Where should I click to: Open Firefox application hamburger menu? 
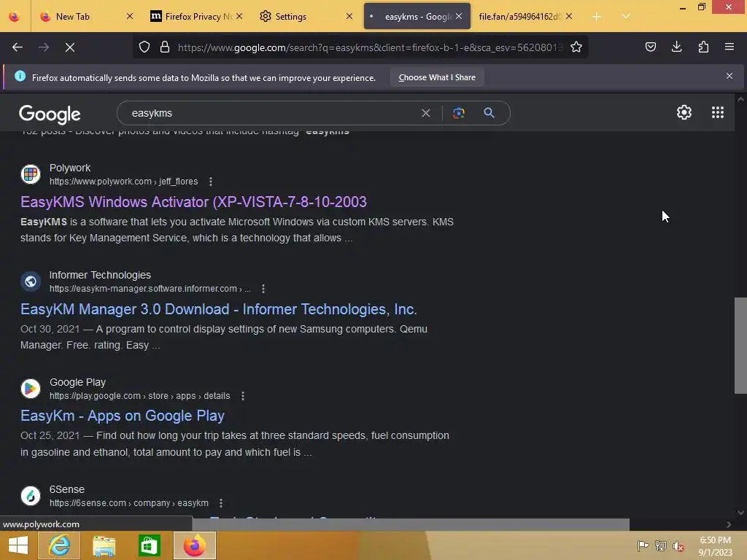[729, 47]
